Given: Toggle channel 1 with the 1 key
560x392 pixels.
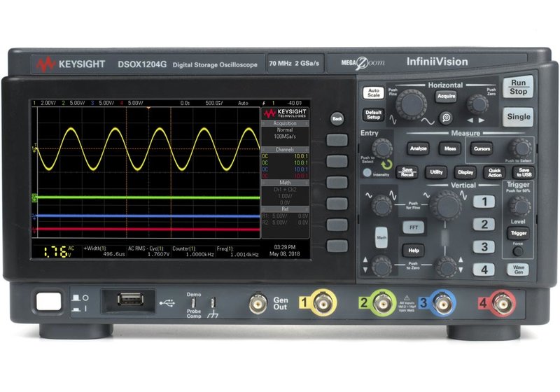Looking at the screenshot, I should [x=484, y=202].
